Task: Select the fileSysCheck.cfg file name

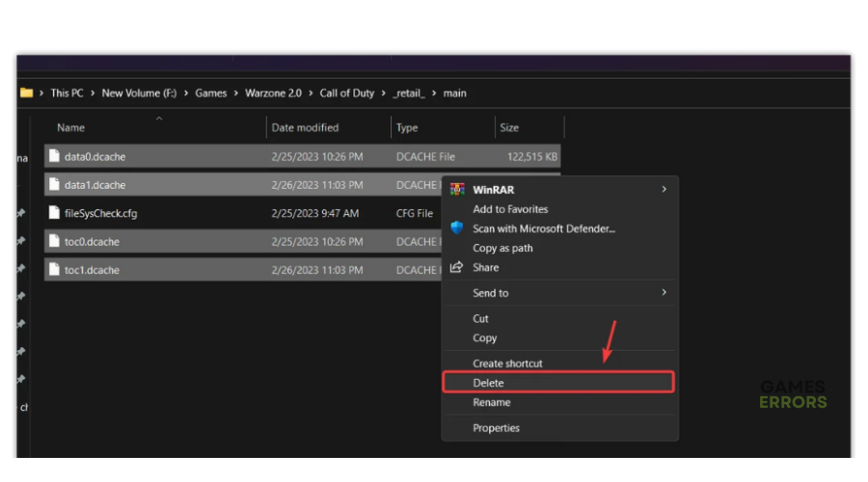Action: click(x=100, y=213)
